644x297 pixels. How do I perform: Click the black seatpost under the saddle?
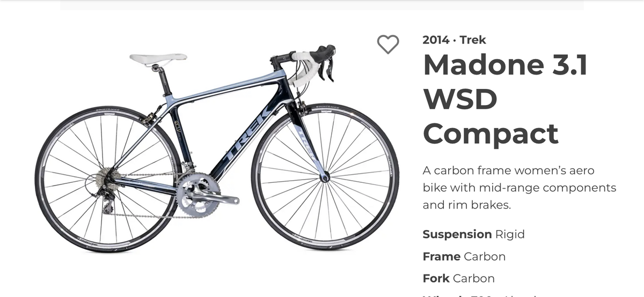point(164,81)
